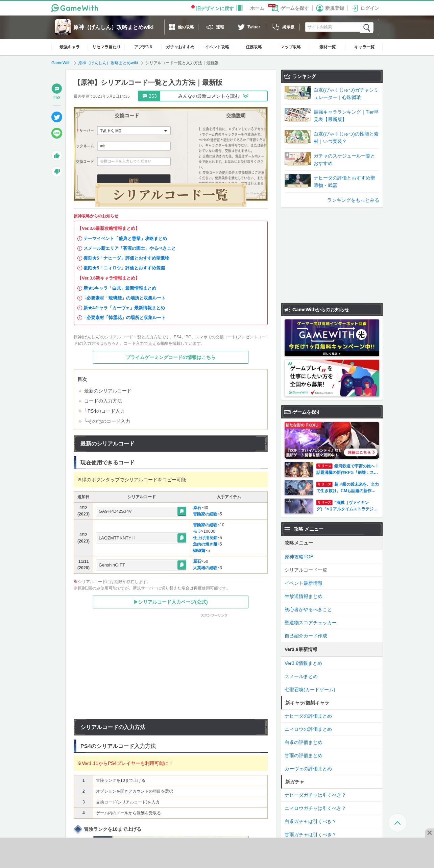Screen dimensions: 434x868
Task: Open テーマイベント「盛典と慧業」攻略まとめ link
Action: click(125, 239)
